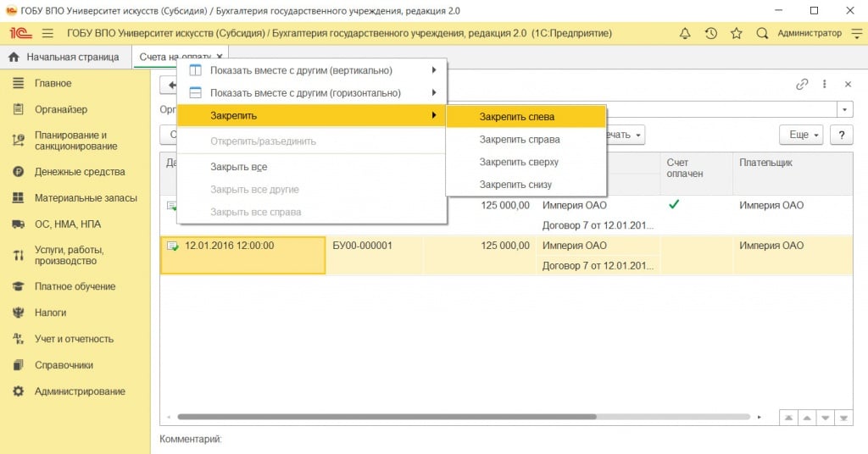
Task: Open the history clock icon
Action: (x=710, y=33)
